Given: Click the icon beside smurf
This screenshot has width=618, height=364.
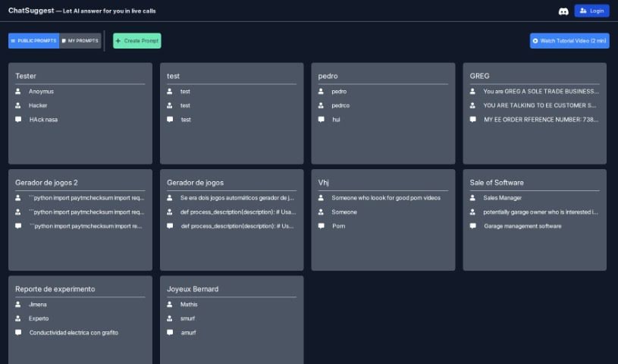Looking at the screenshot, I should [170, 318].
